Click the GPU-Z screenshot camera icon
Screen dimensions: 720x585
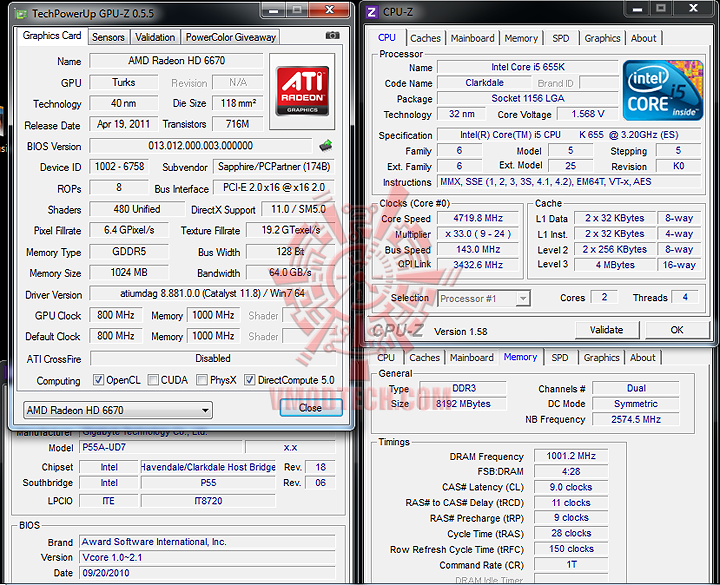coord(332,35)
